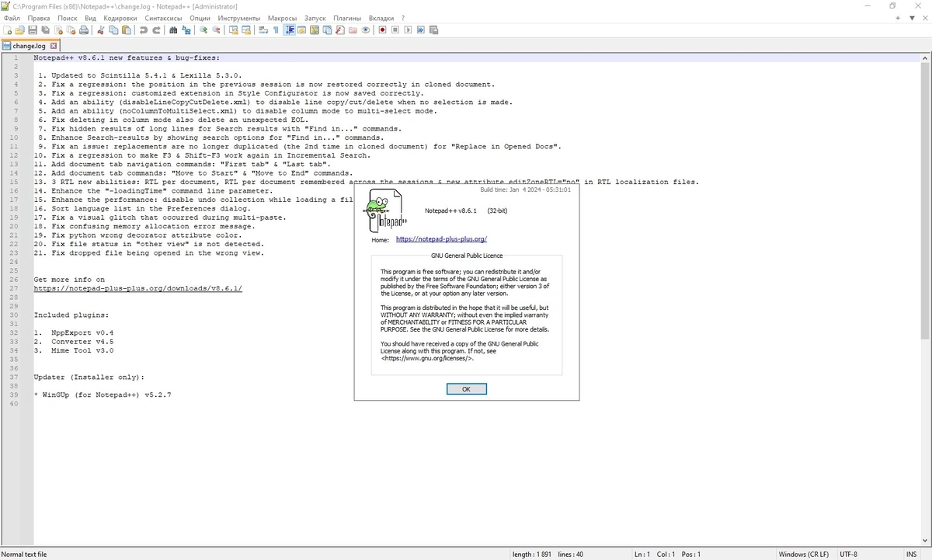932x560 pixels.
Task: Open the Кодировки menu
Action: pos(120,17)
